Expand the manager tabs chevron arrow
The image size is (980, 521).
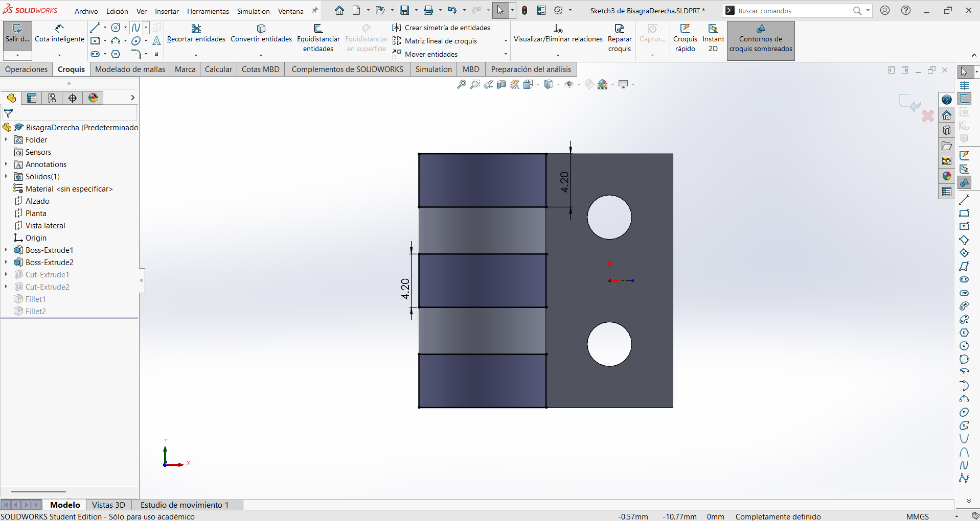click(132, 98)
